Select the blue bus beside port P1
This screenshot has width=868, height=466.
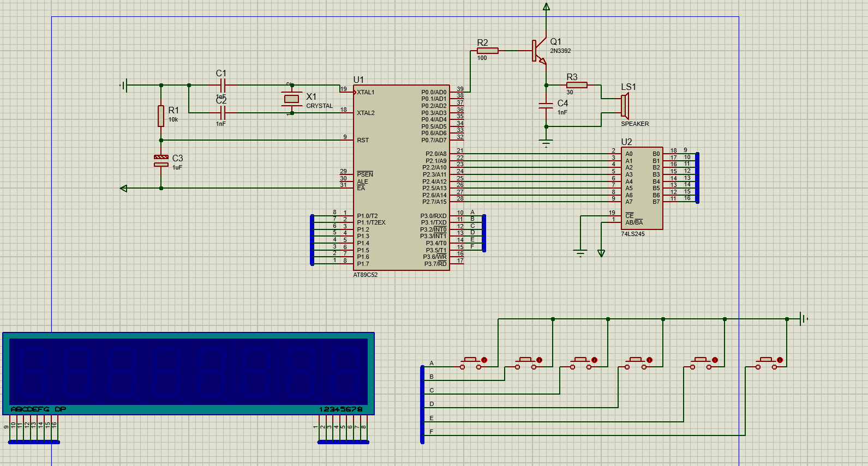point(312,240)
